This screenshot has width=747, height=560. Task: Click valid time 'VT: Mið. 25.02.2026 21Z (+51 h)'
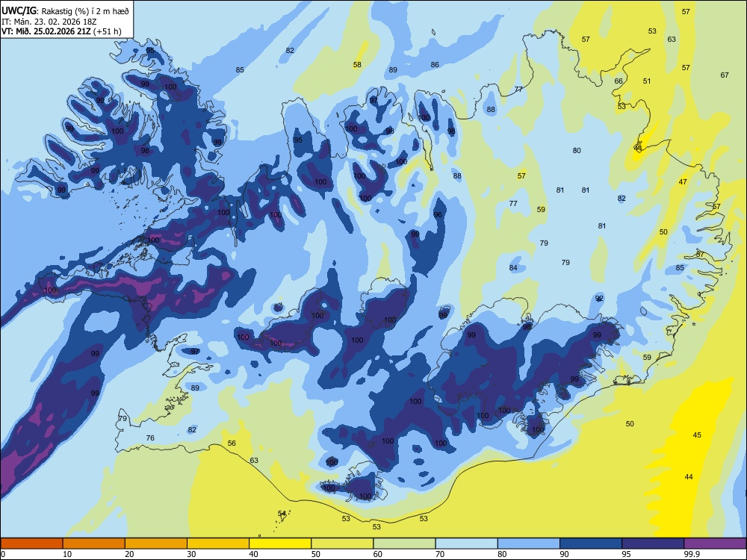pos(61,31)
